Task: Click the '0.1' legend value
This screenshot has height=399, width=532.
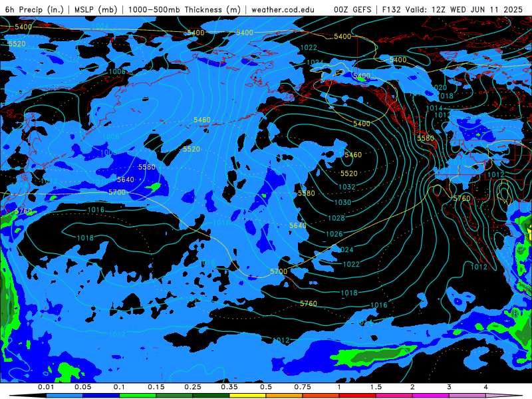Action: (x=119, y=387)
